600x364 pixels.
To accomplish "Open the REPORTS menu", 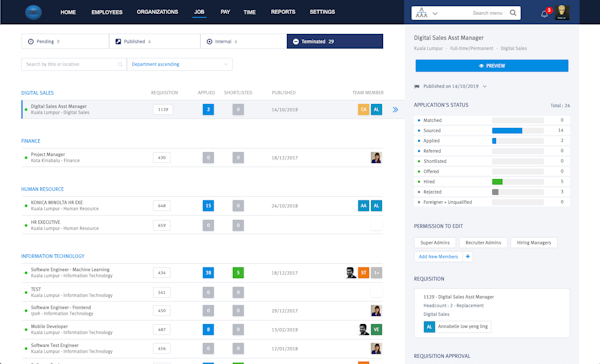I will tap(283, 12).
